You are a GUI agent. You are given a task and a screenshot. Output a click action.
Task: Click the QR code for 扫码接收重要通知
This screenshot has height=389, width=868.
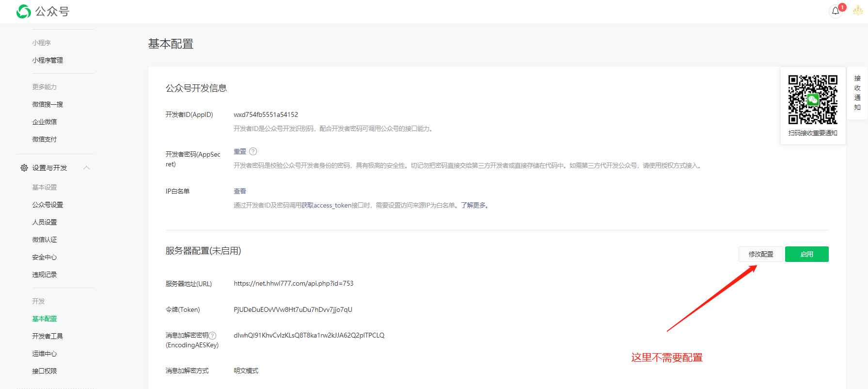coord(813,99)
